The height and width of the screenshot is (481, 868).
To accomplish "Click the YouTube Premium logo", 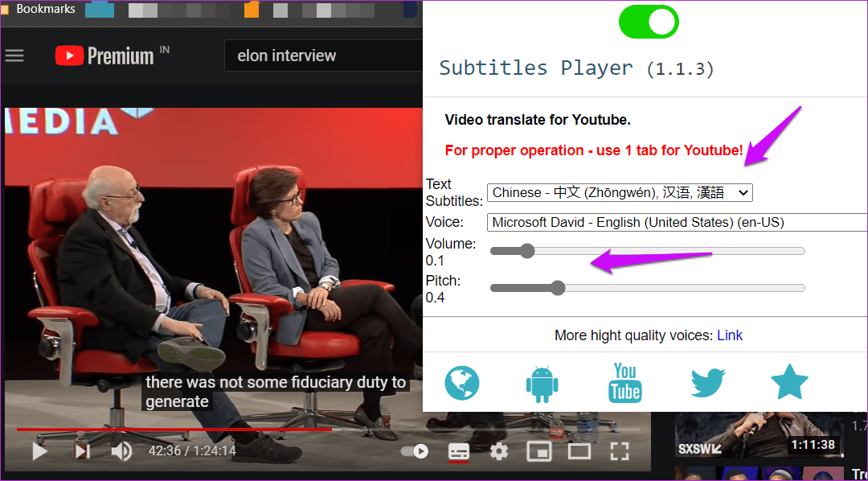I will pos(105,55).
